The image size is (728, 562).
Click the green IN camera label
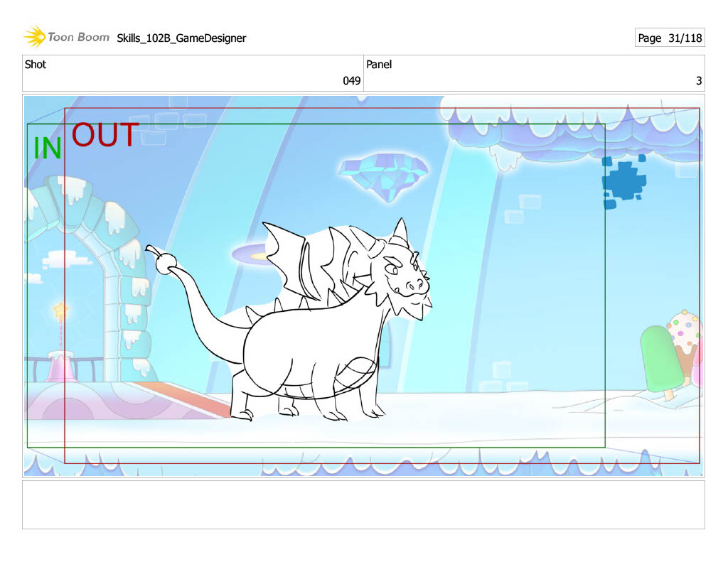point(48,148)
